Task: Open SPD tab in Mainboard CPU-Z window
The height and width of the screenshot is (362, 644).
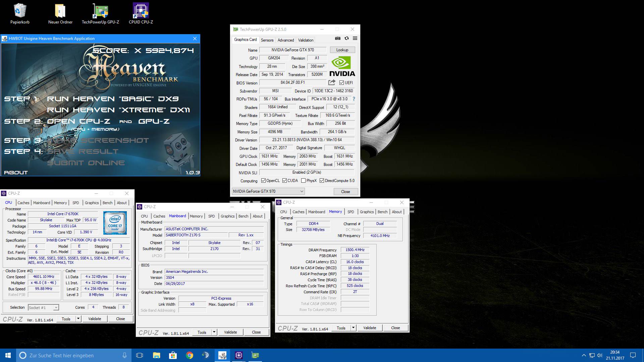Action: (211, 216)
